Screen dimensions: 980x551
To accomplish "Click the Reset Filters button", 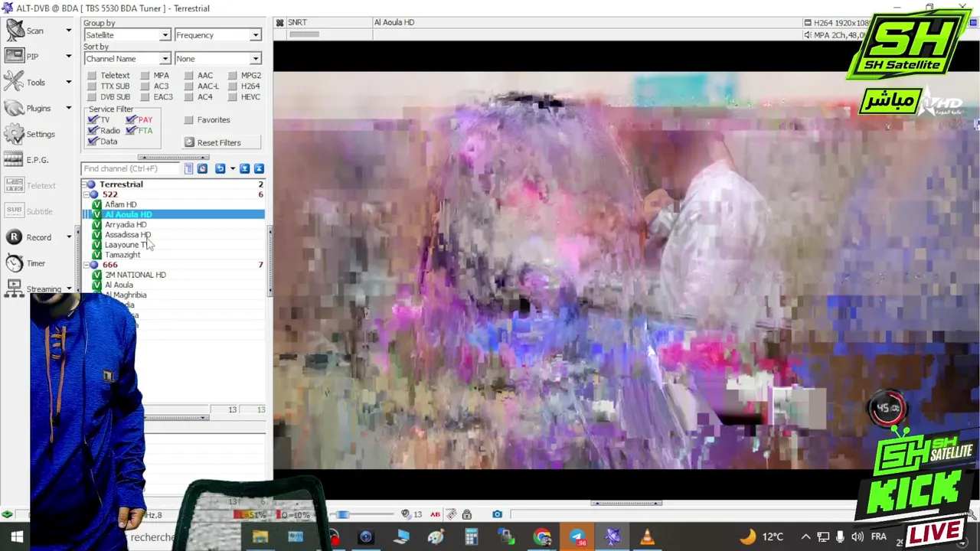I will tap(221, 142).
